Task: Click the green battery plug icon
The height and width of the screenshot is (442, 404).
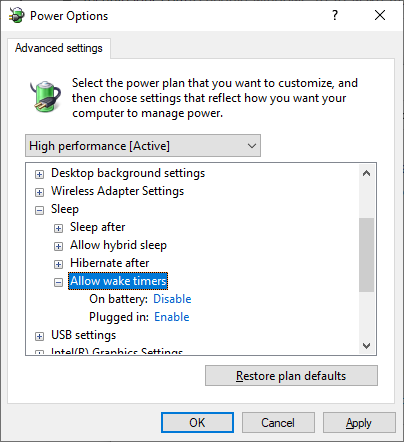Action: point(45,96)
